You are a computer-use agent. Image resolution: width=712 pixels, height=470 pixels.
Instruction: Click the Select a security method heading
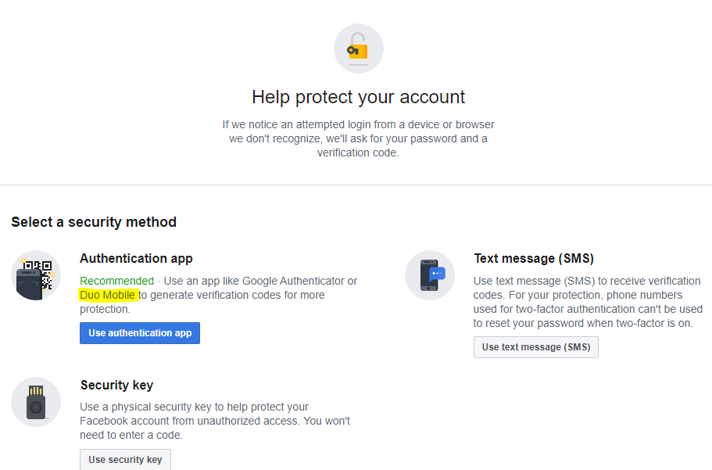94,222
